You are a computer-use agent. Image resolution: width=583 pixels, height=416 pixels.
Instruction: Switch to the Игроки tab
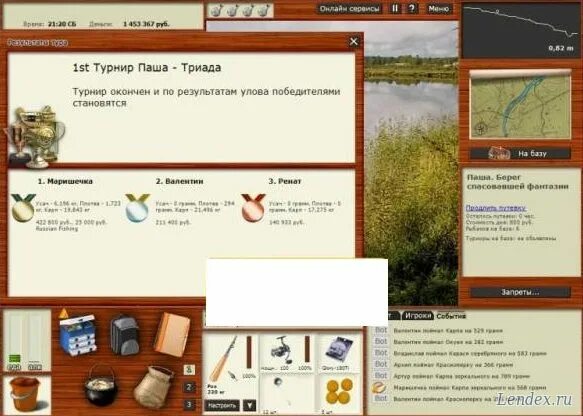[x=418, y=316]
